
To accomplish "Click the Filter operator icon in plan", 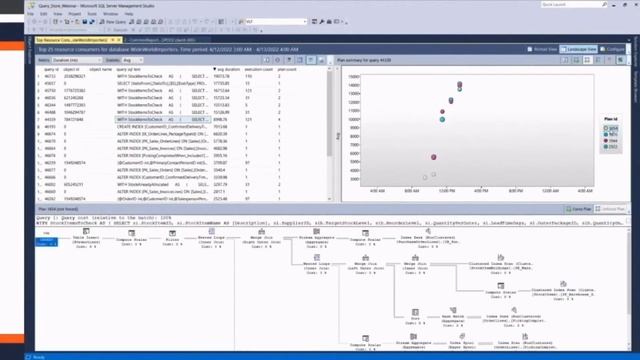I will tap(173, 233).
